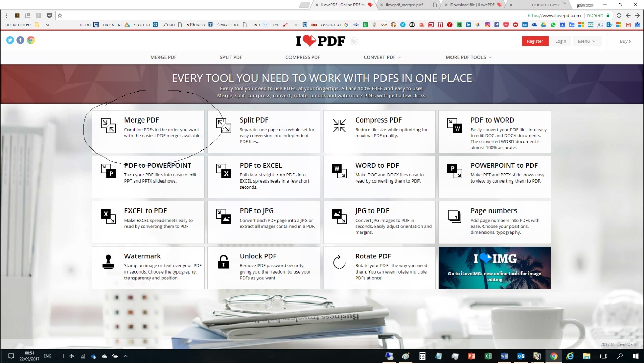Open the Menu dropdown in the header
644x363 pixels.
coord(586,41)
